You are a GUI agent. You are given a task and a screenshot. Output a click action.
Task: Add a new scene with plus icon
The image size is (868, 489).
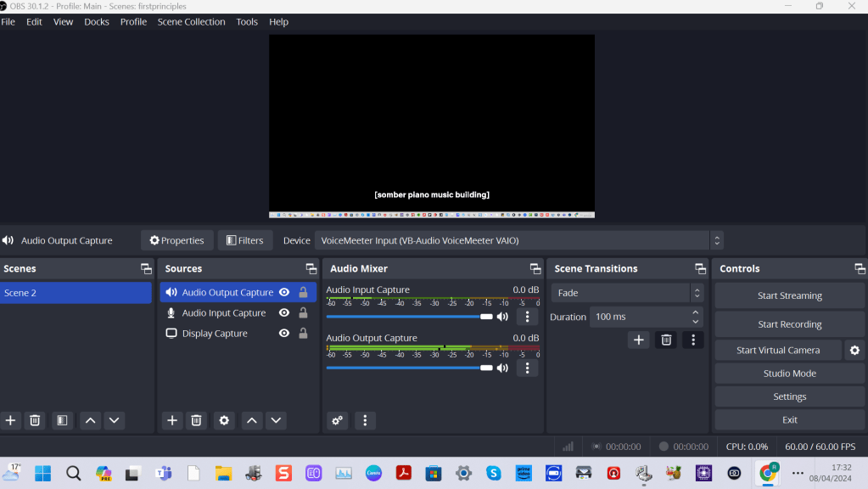[10, 420]
